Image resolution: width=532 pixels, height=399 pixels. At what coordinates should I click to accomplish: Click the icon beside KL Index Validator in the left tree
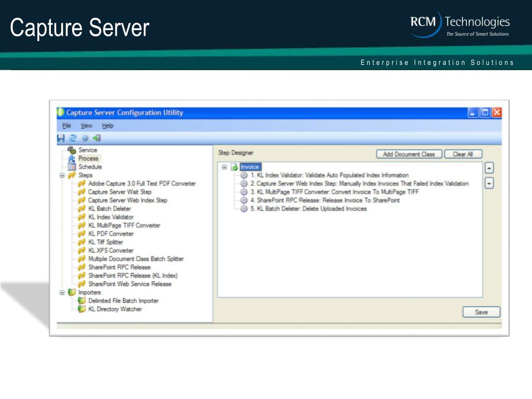click(x=82, y=217)
